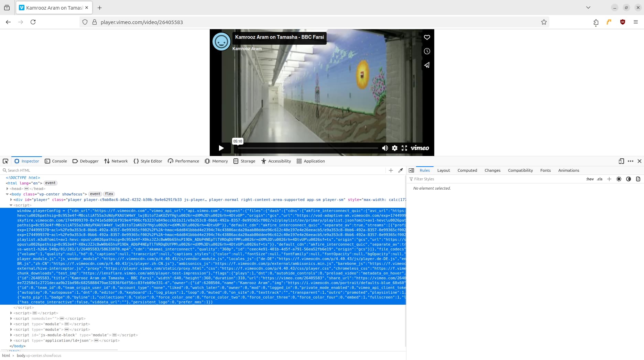The width and height of the screenshot is (644, 360).
Task: Expand the script nomodule node
Action: (x=11, y=318)
